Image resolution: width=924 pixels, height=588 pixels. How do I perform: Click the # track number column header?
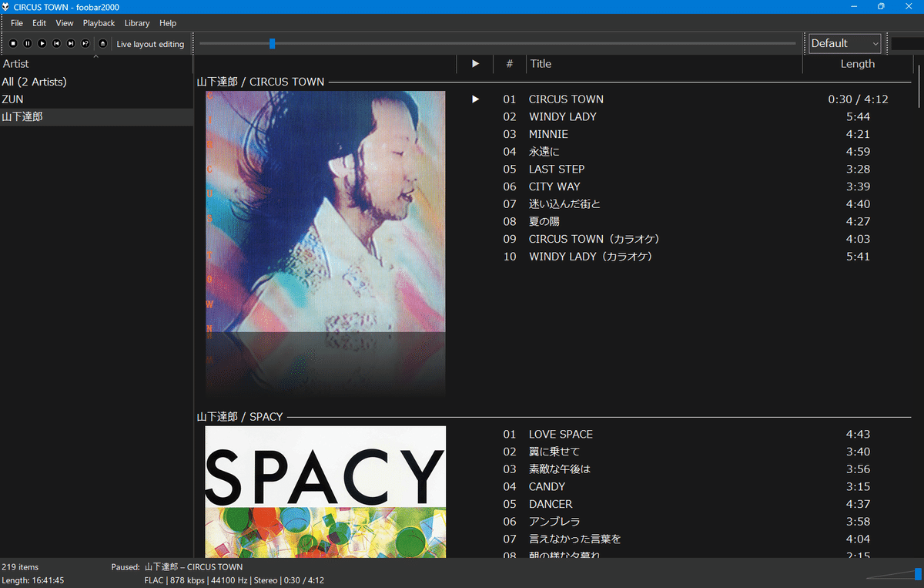coord(510,64)
